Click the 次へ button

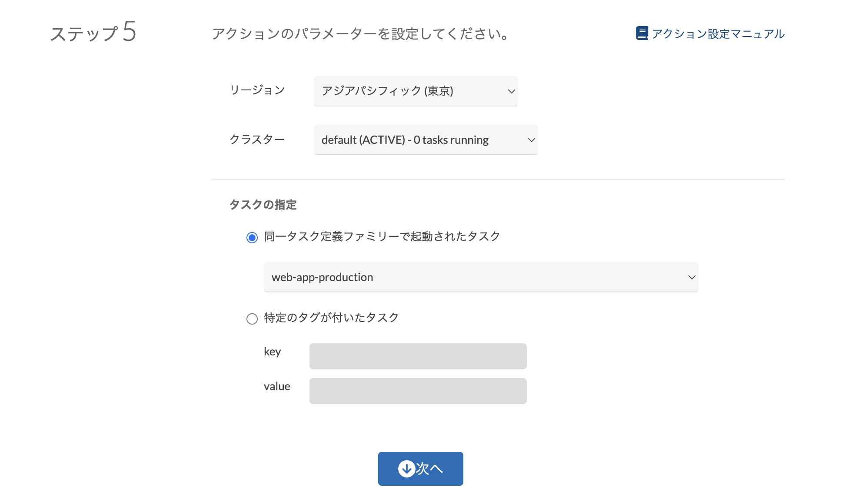(420, 468)
